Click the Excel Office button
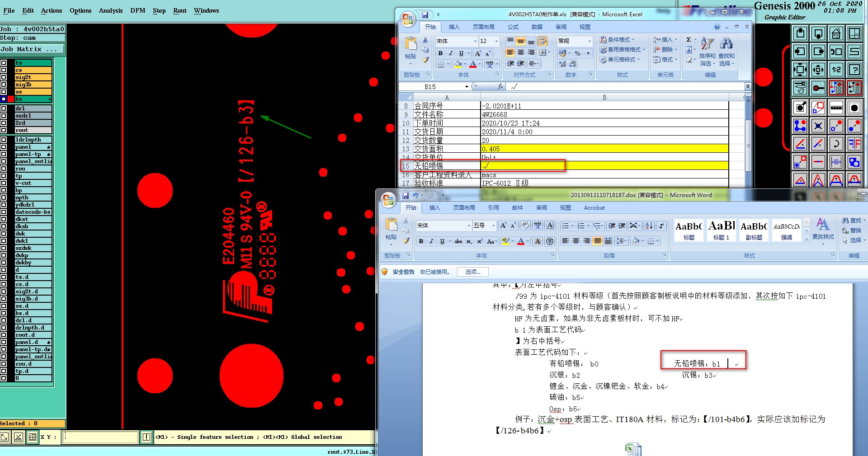 click(x=408, y=19)
